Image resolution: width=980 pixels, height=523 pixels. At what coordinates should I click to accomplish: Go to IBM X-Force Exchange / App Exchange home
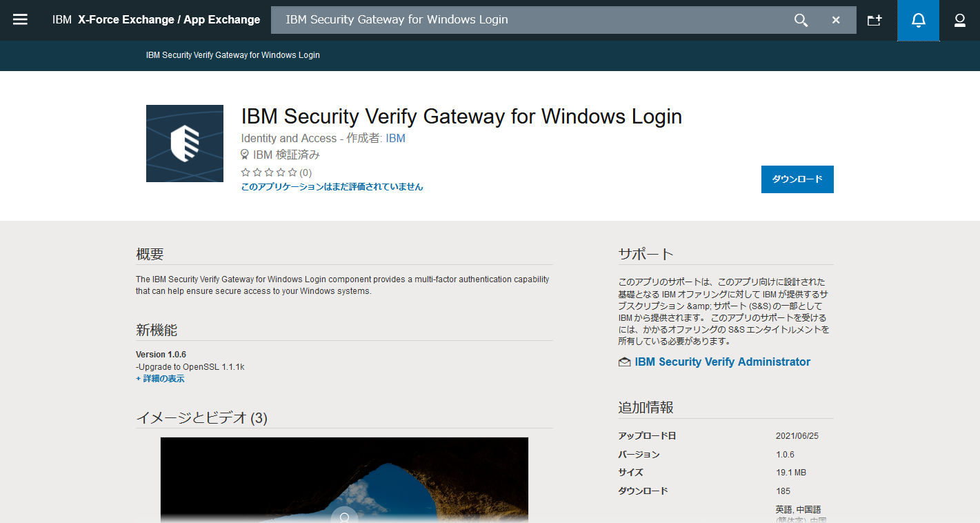[x=157, y=20]
